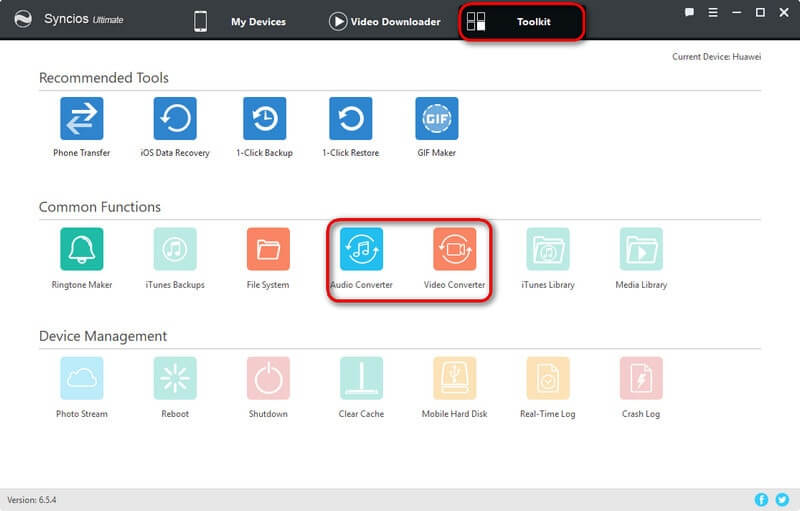Screen dimensions: 800x511
Task: Open Ringtone Maker
Action: pos(82,249)
